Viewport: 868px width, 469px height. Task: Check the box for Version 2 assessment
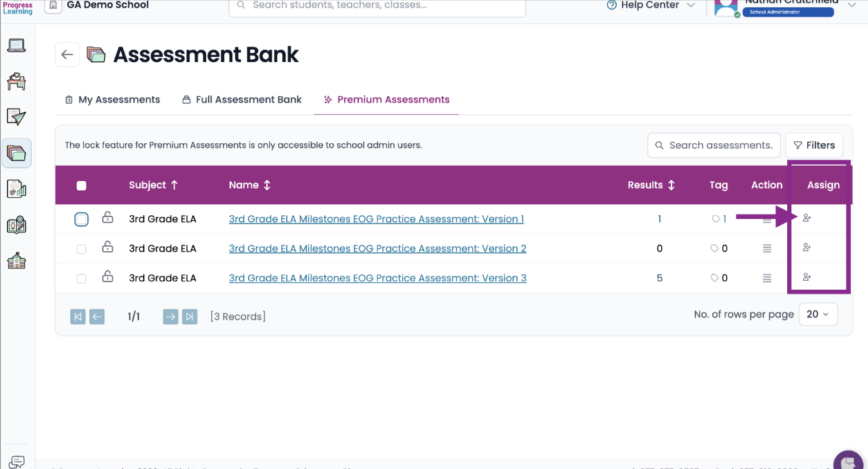coord(81,249)
